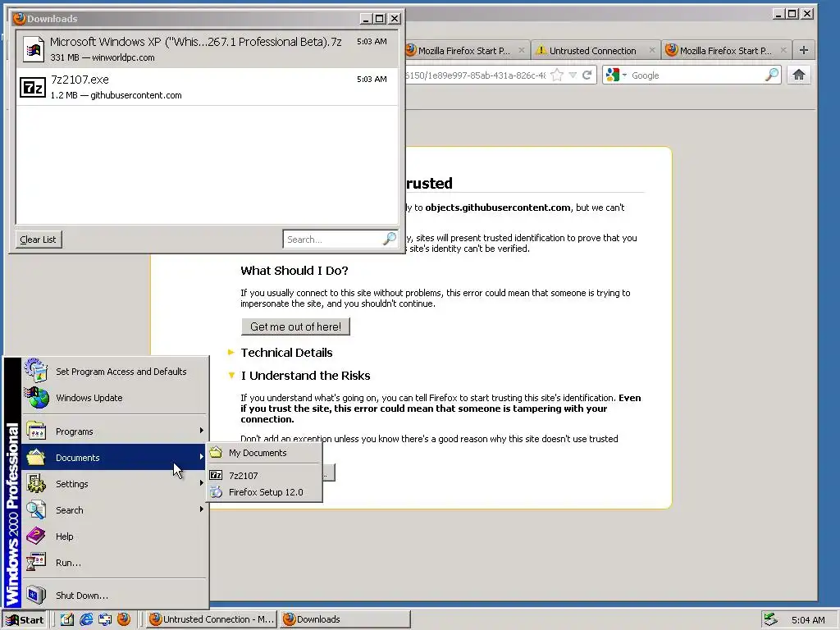
Task: Reload the page with the refresh icon
Action: (587, 75)
